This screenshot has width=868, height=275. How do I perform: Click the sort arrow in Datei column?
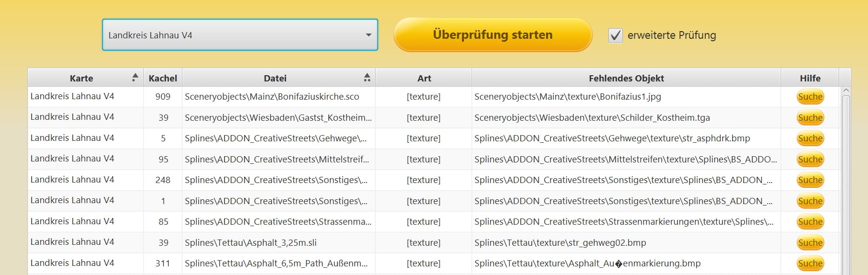coord(367,78)
